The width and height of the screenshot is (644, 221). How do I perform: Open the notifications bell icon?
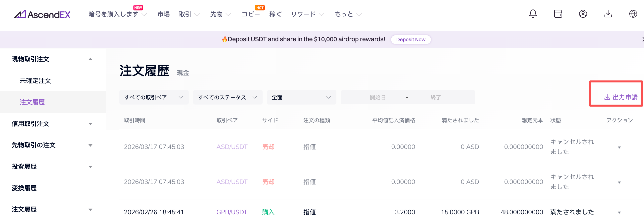coord(533,14)
